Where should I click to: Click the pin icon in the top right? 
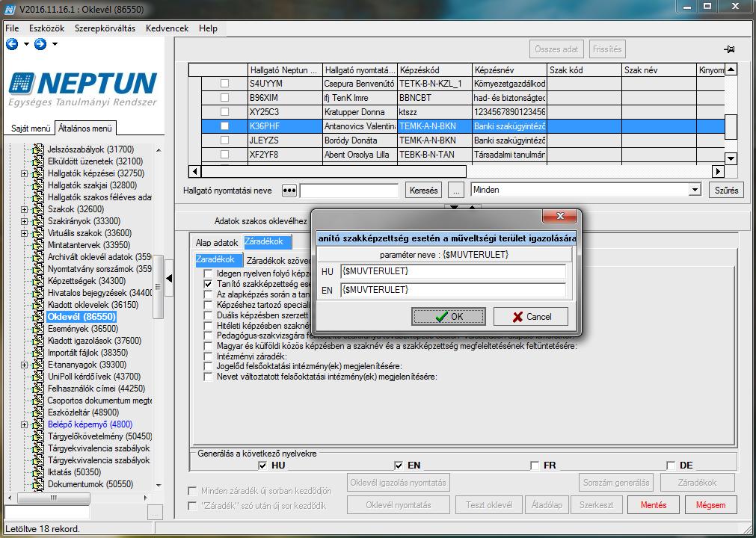pos(728,49)
